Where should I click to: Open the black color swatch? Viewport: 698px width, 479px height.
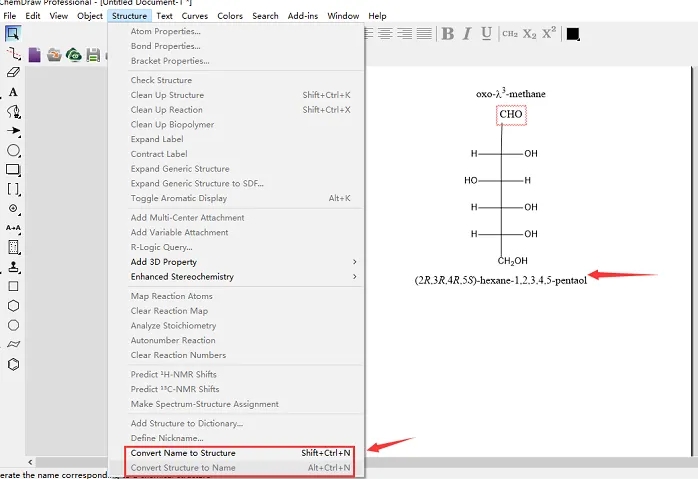tap(573, 34)
